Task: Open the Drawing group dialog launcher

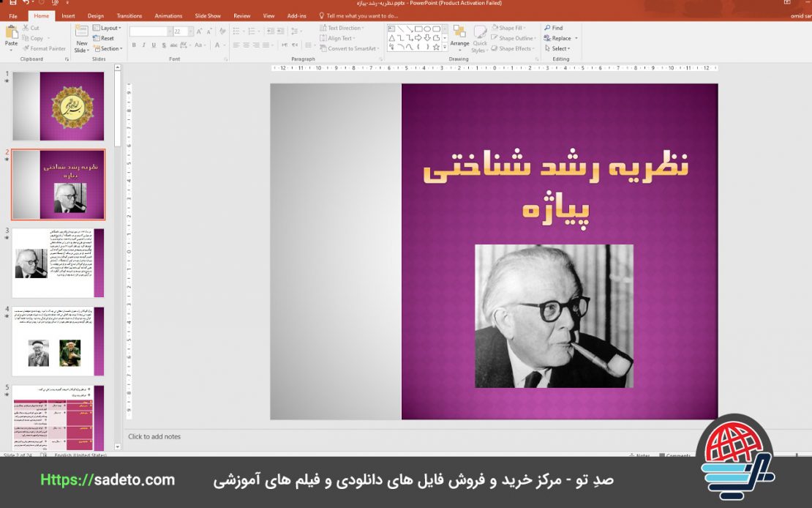Action: coord(537,59)
